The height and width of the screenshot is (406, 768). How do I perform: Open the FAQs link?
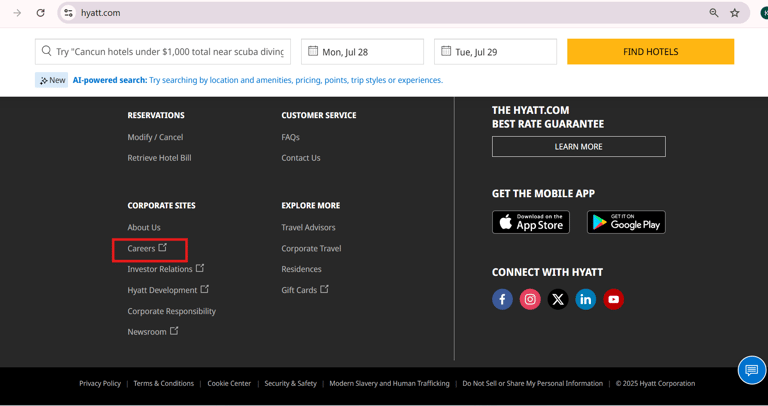(290, 137)
